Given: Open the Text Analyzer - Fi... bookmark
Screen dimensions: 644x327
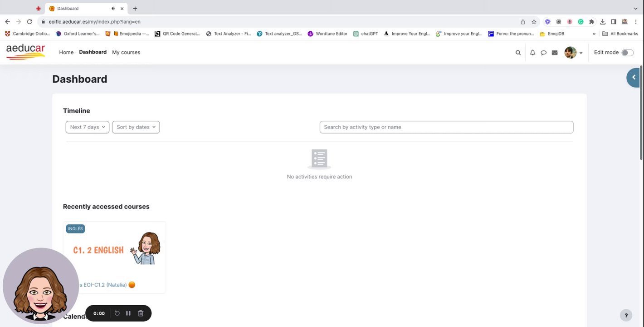Looking at the screenshot, I should (229, 34).
